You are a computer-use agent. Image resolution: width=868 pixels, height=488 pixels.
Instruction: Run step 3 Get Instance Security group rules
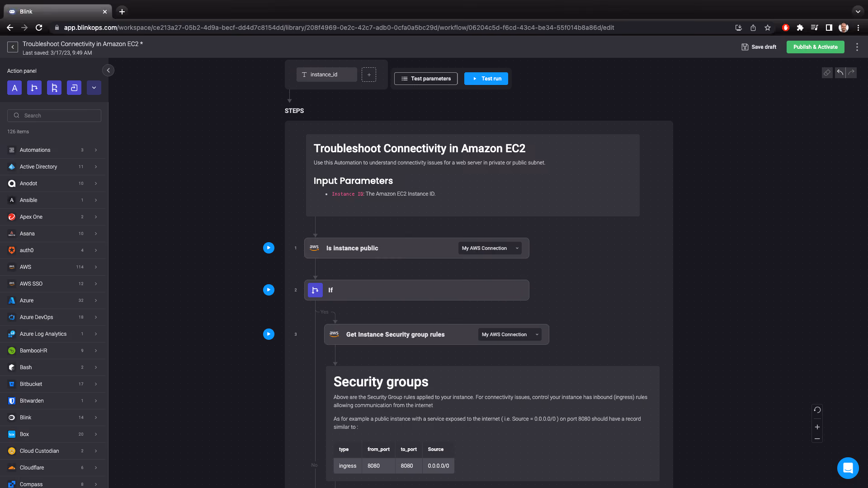click(269, 334)
